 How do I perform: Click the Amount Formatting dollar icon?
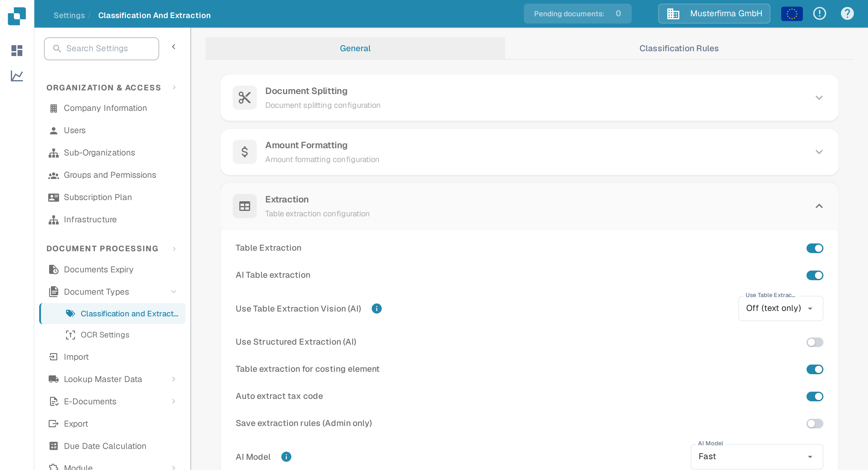coord(245,152)
